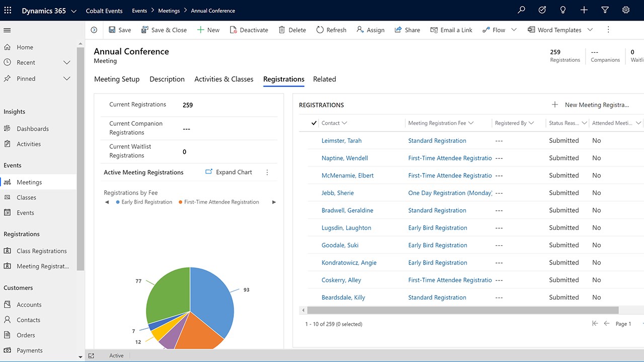The height and width of the screenshot is (362, 644).
Task: Open contact Jebb, Sherie
Action: [x=338, y=193]
